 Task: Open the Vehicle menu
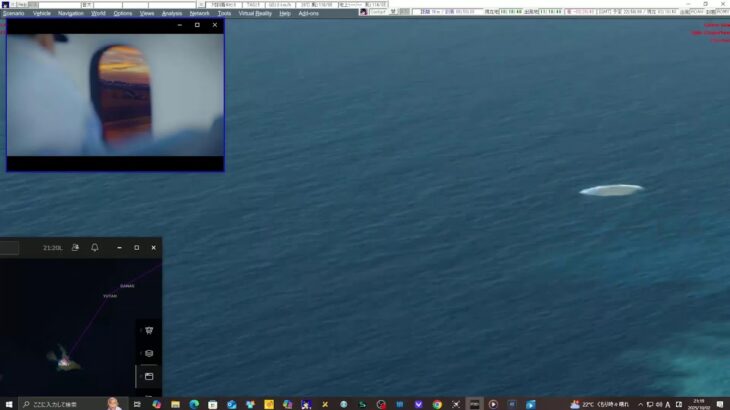[x=42, y=13]
